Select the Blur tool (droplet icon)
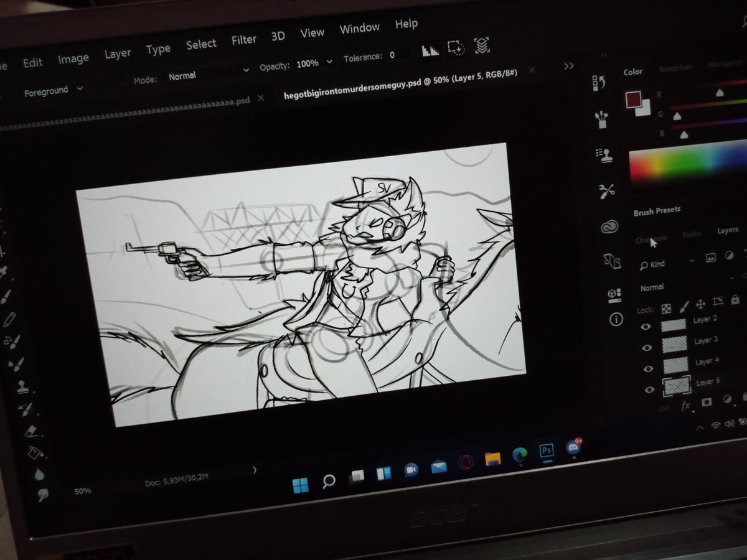The image size is (747, 560). pyautogui.click(x=39, y=474)
